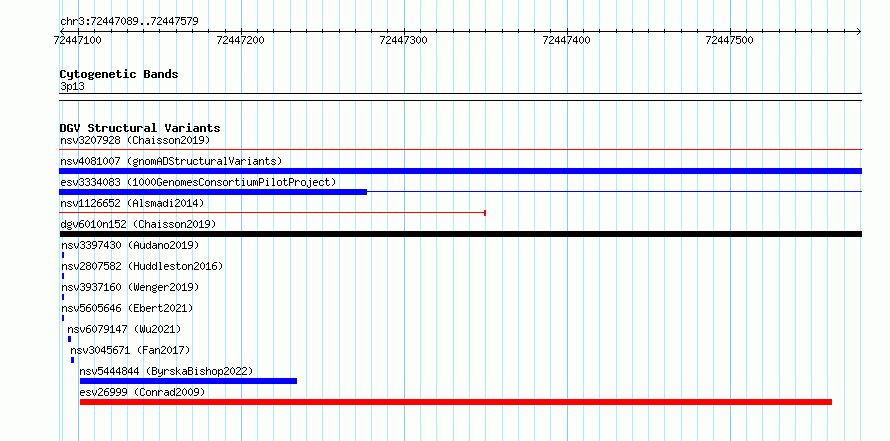
Task: Click the 72447400 ruler tick label
Action: [x=566, y=40]
